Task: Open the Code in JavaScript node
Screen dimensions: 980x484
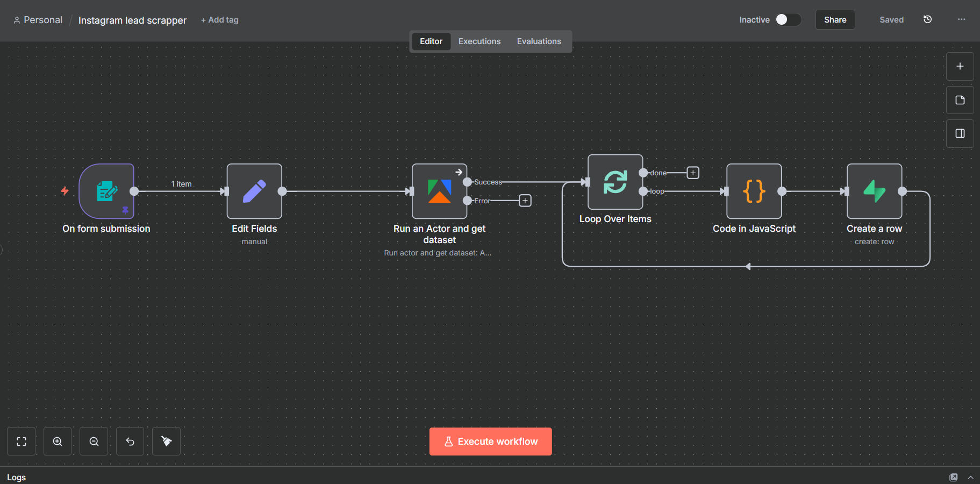Action: coord(754,191)
